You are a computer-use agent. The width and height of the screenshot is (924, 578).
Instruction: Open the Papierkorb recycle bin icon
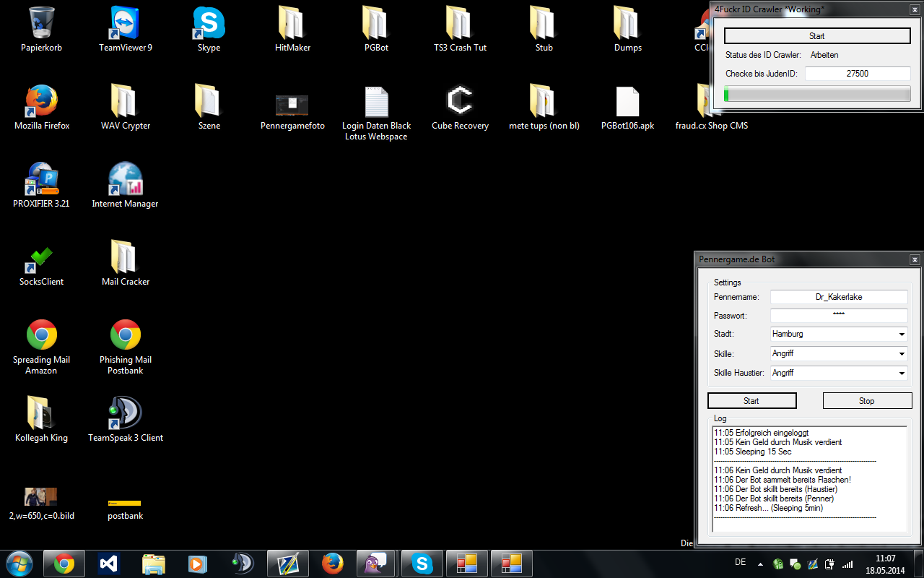[41, 24]
